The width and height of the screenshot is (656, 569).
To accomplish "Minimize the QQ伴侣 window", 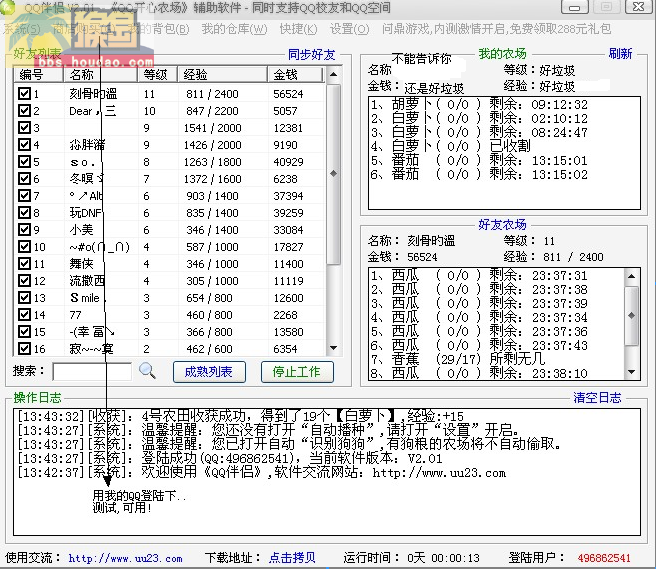I will click(x=574, y=7).
